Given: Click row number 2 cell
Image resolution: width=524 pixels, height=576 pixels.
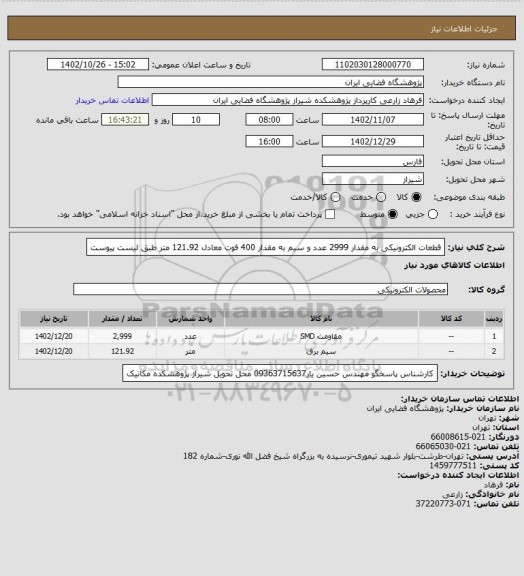Looking at the screenshot, I should (494, 351).
